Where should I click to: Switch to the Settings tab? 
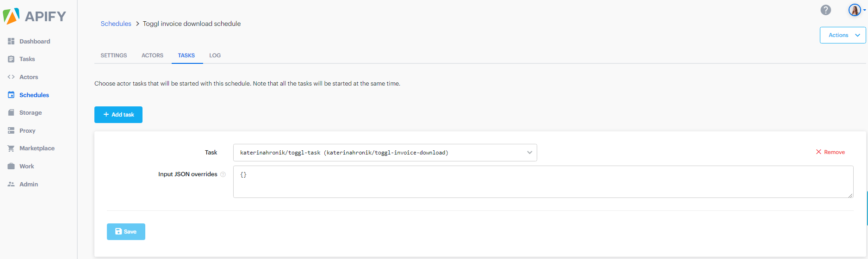click(114, 55)
